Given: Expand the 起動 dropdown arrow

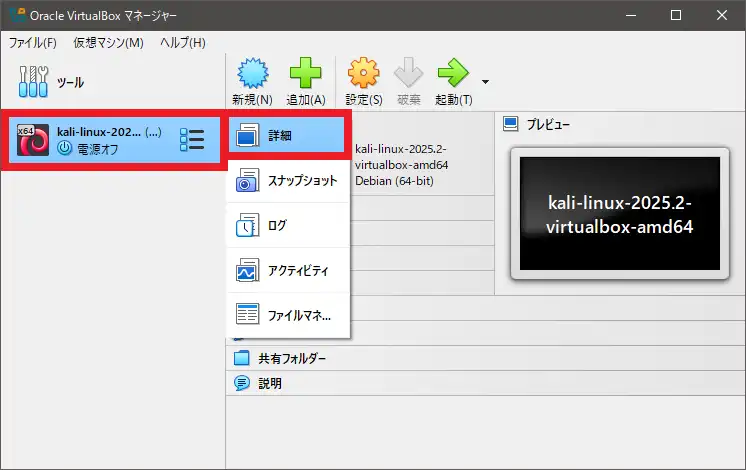Looking at the screenshot, I should tap(485, 82).
